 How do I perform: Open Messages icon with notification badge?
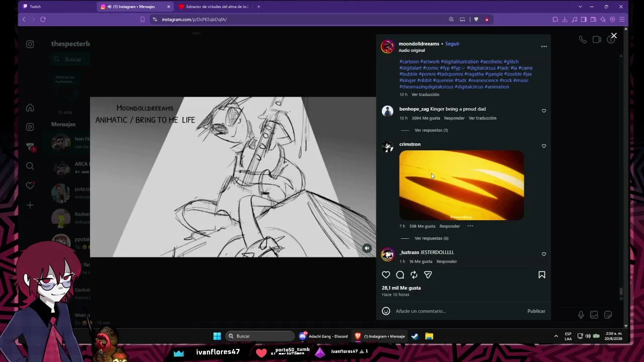[31, 146]
